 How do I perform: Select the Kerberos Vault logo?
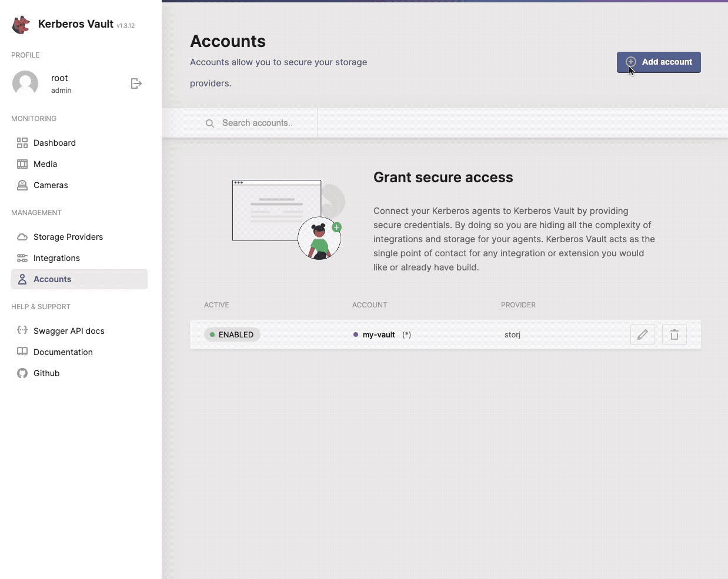21,24
